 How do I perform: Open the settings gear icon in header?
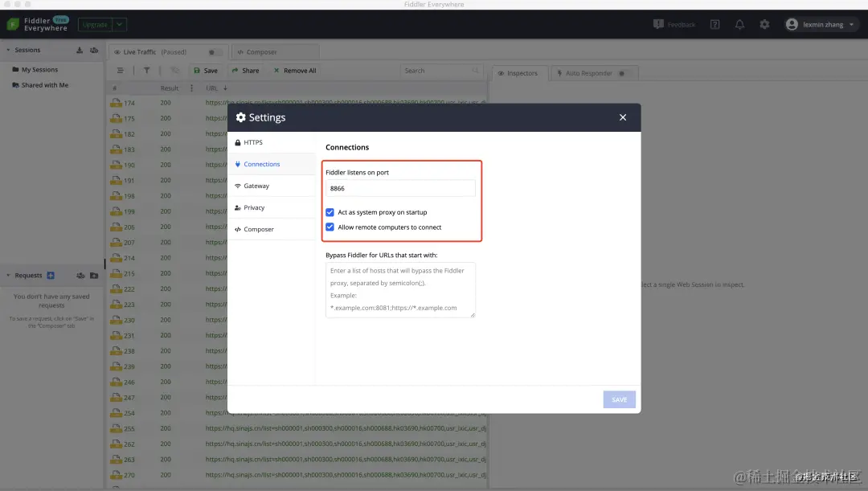(x=764, y=24)
